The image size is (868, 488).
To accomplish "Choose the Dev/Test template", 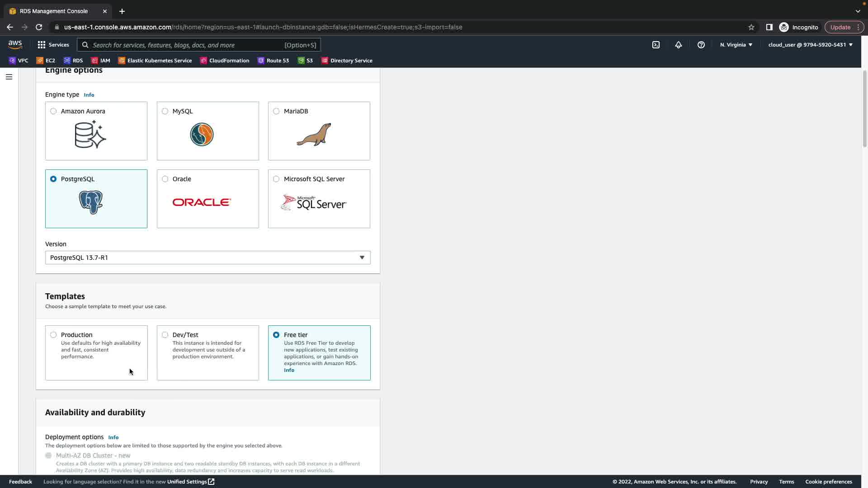I will pyautogui.click(x=165, y=335).
